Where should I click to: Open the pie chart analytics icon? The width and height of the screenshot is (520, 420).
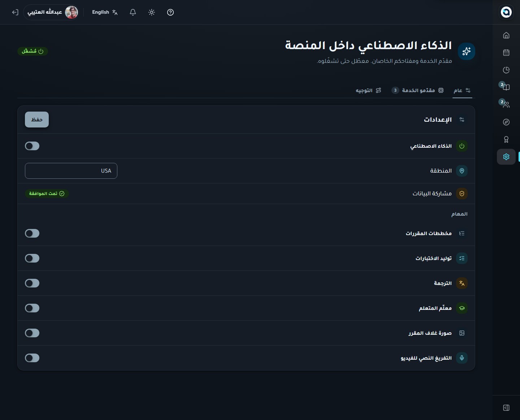click(x=506, y=70)
